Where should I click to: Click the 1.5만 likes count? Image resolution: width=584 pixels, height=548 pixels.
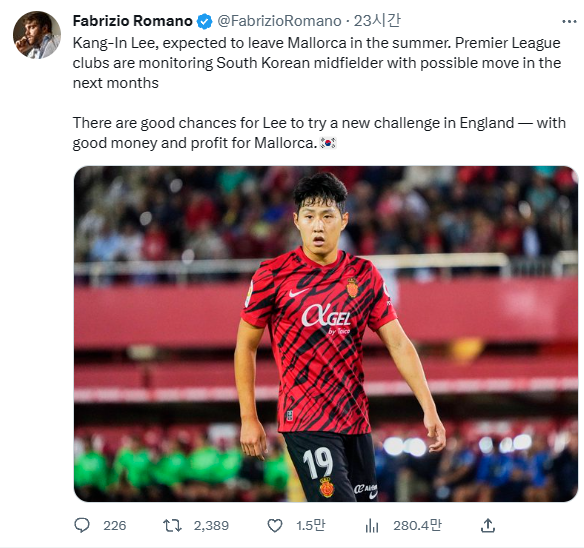[311, 525]
